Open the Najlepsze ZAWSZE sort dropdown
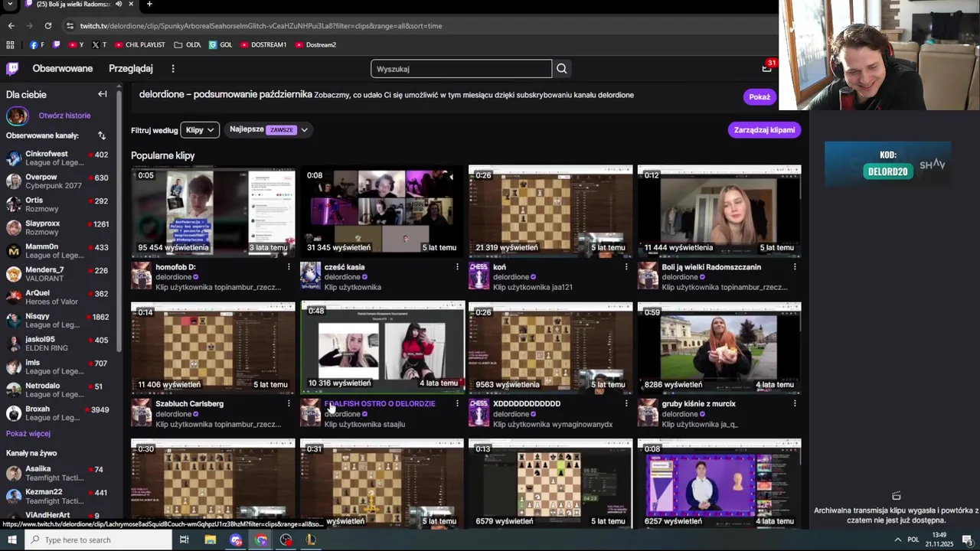980x551 pixels. [x=269, y=130]
